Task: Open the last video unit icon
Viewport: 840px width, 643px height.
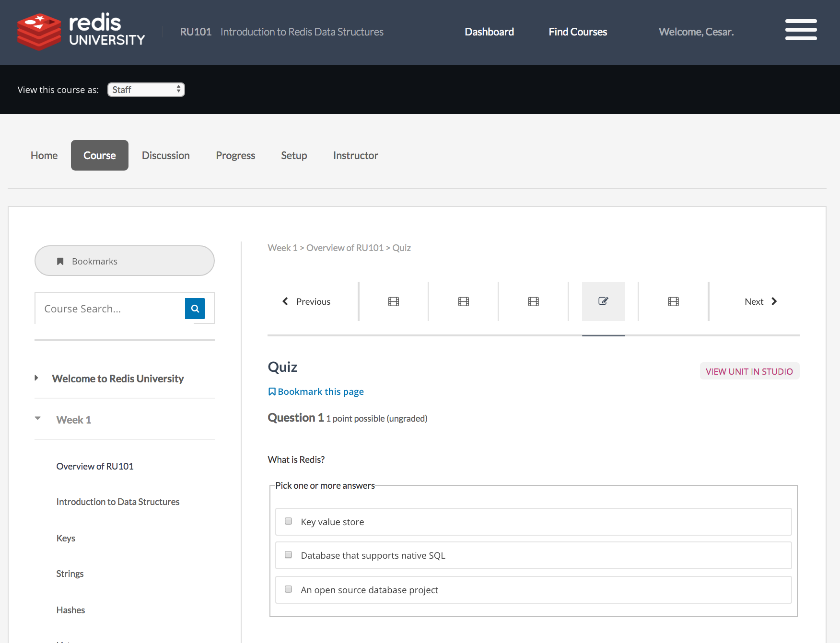Action: coord(674,301)
